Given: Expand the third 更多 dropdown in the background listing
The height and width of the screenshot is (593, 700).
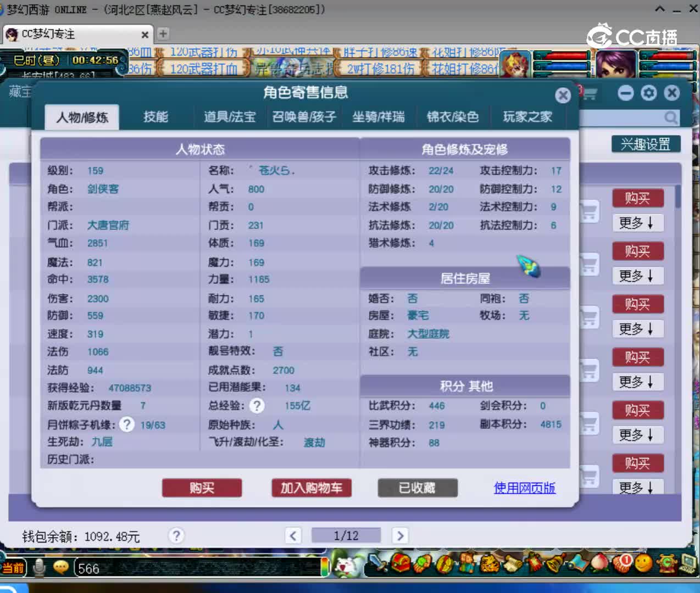Looking at the screenshot, I should 638,329.
